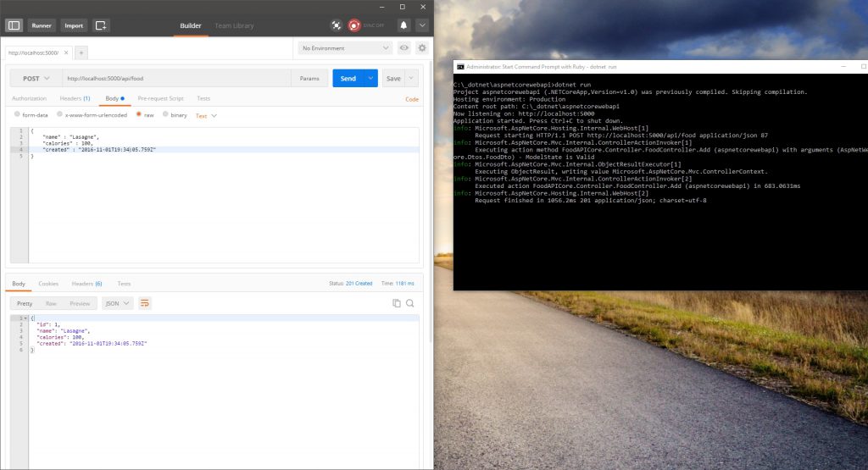The height and width of the screenshot is (470, 868).
Task: Toggle the red Sync Off icon
Action: point(354,25)
